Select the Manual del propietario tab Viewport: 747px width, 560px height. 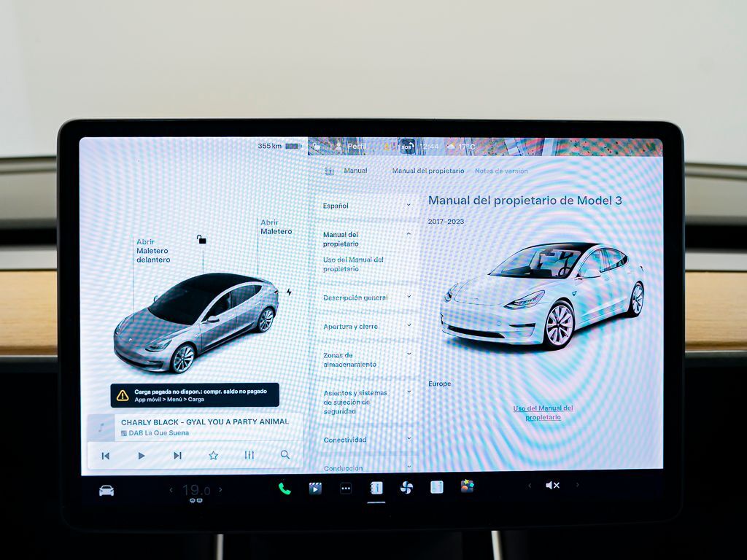pyautogui.click(x=427, y=171)
